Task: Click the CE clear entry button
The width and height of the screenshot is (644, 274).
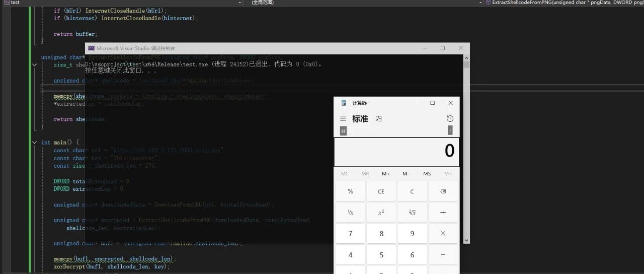Action: pos(381,191)
